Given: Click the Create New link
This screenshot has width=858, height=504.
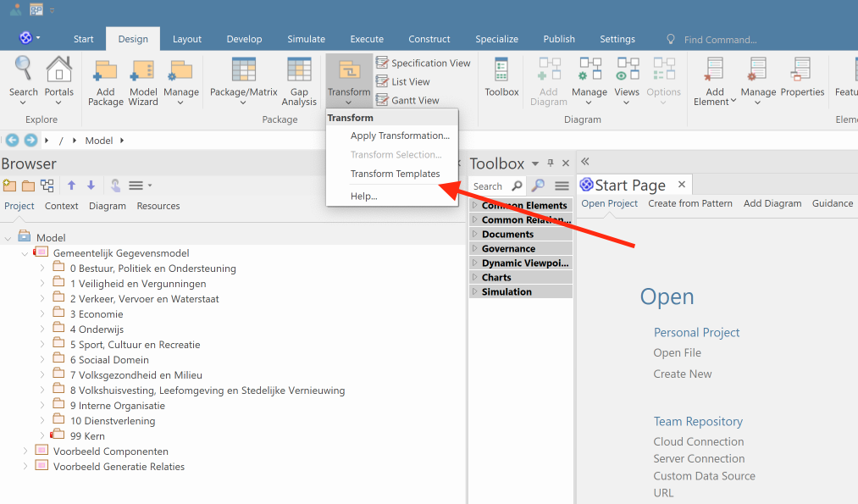Looking at the screenshot, I should click(x=682, y=374).
